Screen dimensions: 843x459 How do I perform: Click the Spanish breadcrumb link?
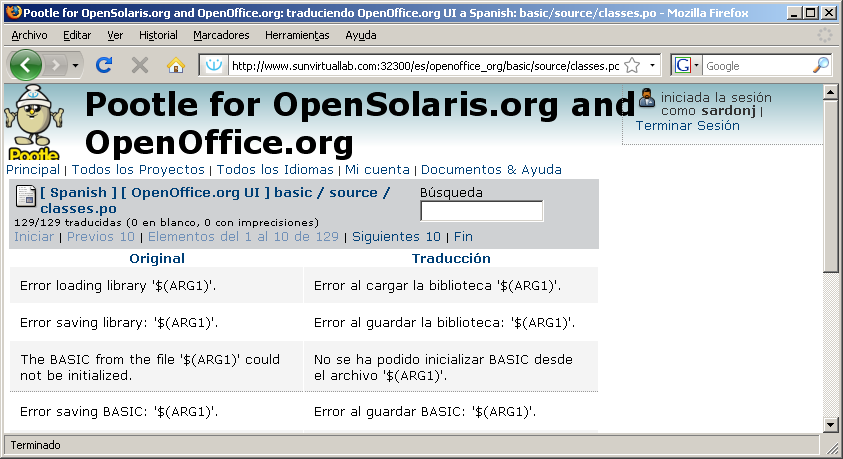point(78,192)
